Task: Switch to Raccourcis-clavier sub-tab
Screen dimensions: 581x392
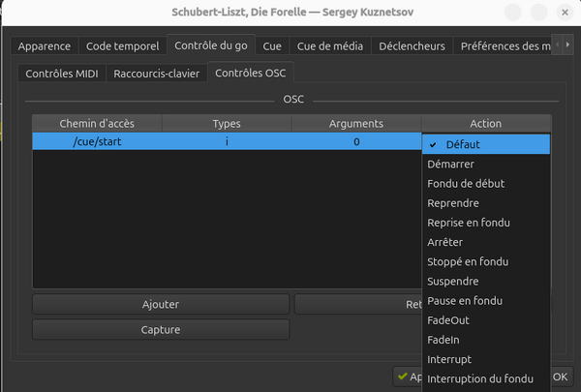Action: coord(159,74)
